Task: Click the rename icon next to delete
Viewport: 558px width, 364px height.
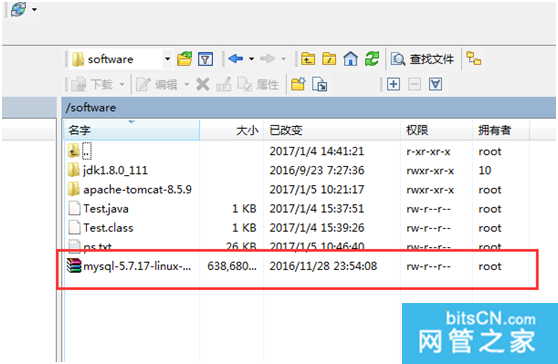Action: coord(223,84)
